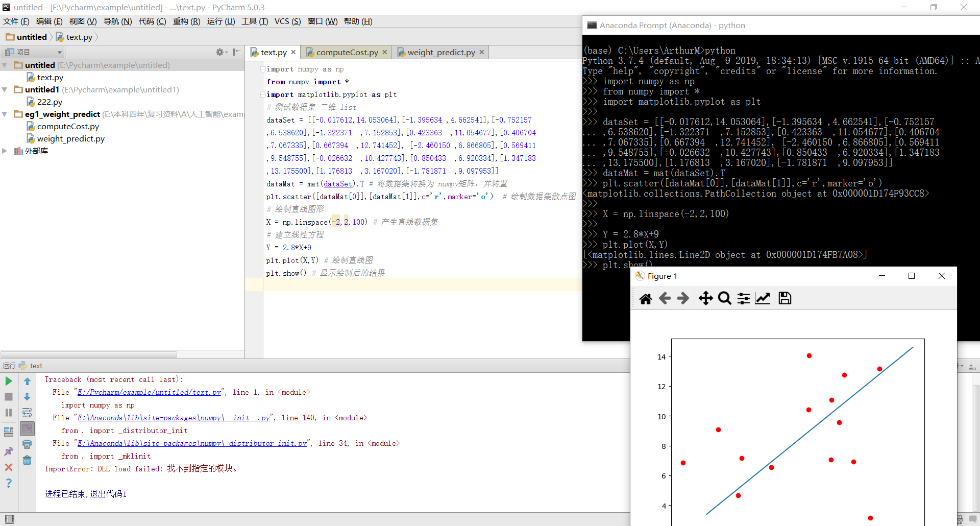The height and width of the screenshot is (526, 980).
Task: Collapse the 'eg1_weight_predict' tree node
Action: [5, 114]
